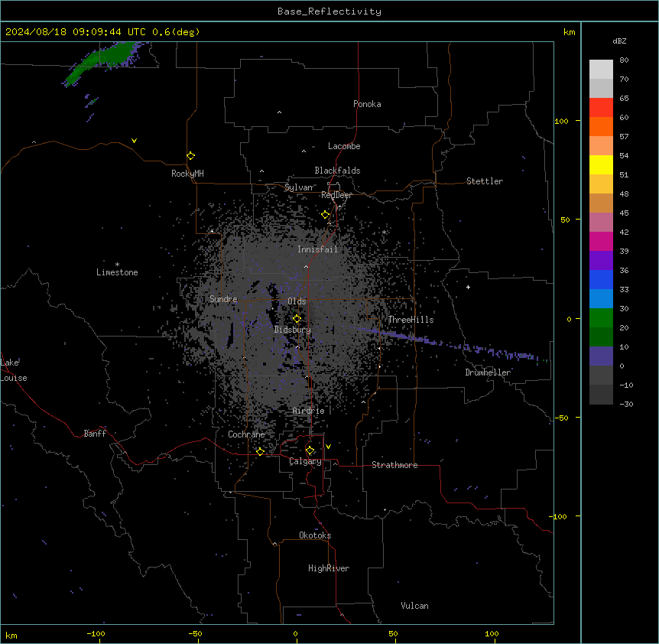Click the yellow station marker near RedDeer
The image size is (659, 644).
326,215
